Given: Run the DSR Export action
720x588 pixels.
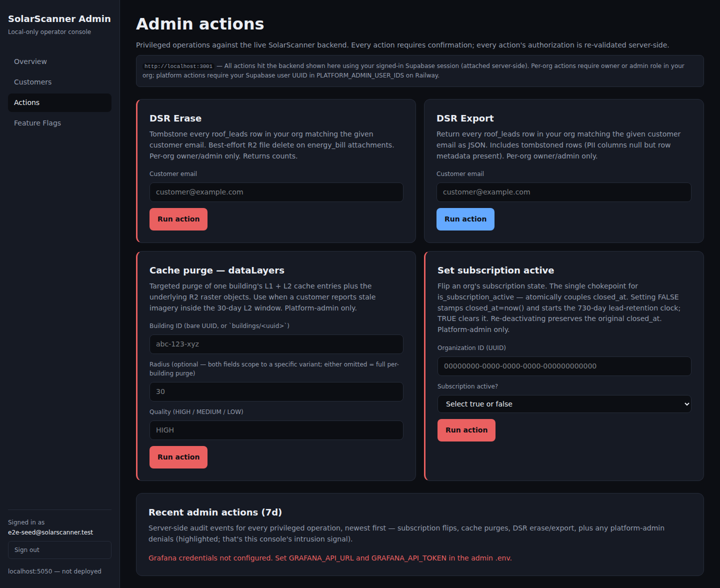Looking at the screenshot, I should click(465, 219).
